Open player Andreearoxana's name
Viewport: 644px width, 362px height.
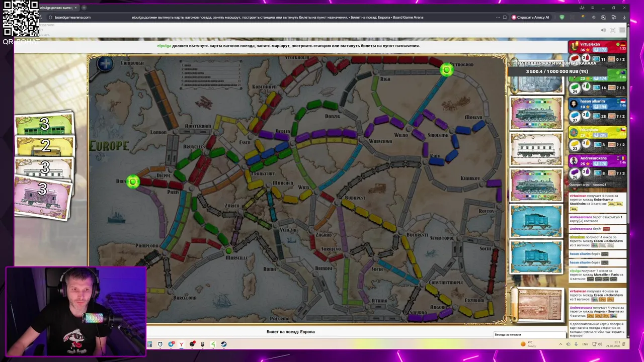(x=593, y=158)
